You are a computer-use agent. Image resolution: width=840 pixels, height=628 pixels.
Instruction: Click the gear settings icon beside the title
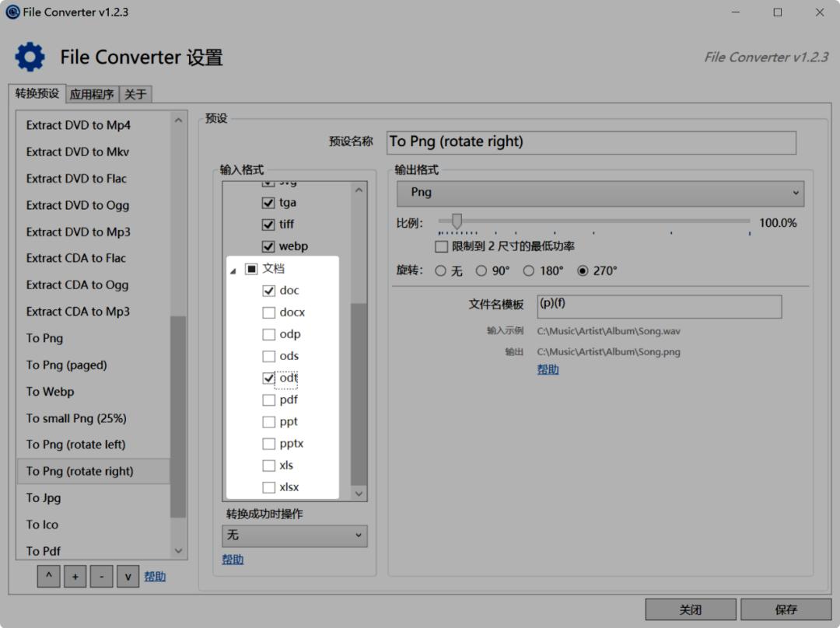click(30, 56)
